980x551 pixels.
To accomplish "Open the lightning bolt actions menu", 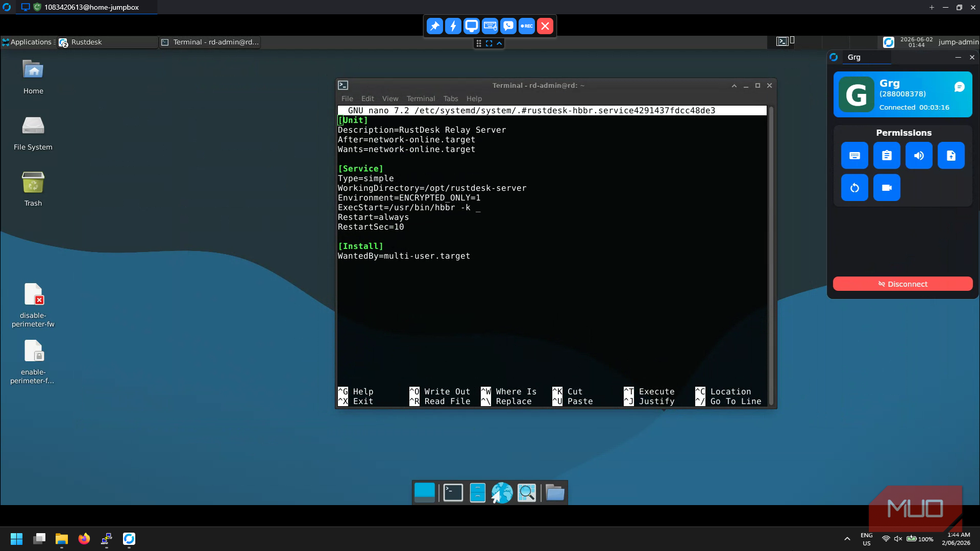I will [x=453, y=26].
